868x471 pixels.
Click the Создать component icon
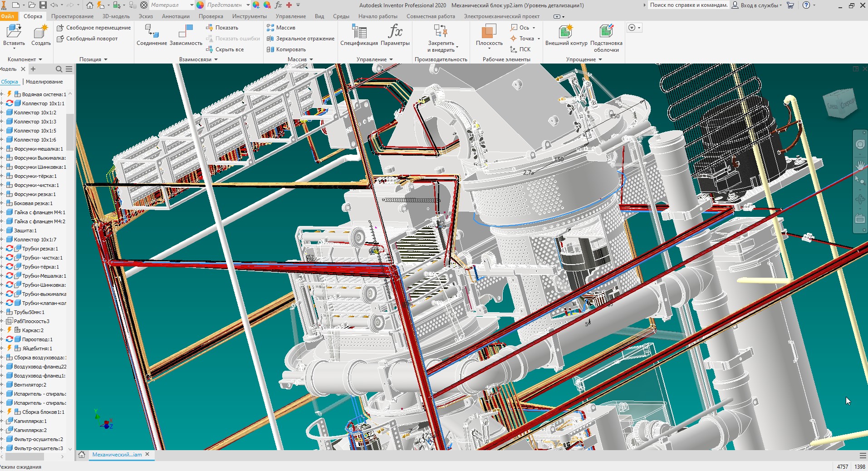click(x=41, y=32)
